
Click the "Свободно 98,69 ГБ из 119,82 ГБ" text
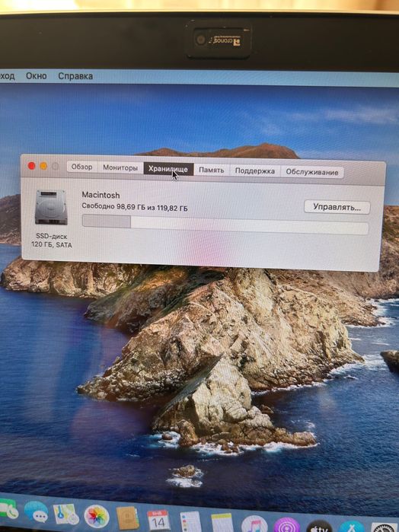pyautogui.click(x=135, y=207)
